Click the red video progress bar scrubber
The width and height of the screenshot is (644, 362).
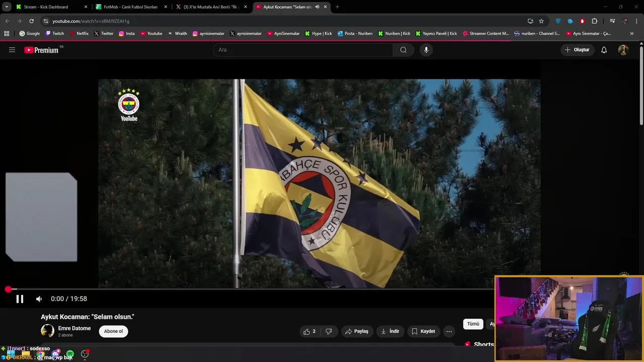click(x=8, y=289)
